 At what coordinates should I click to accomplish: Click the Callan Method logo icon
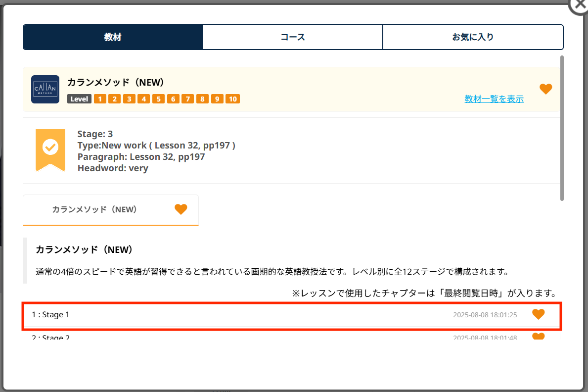tap(45, 90)
